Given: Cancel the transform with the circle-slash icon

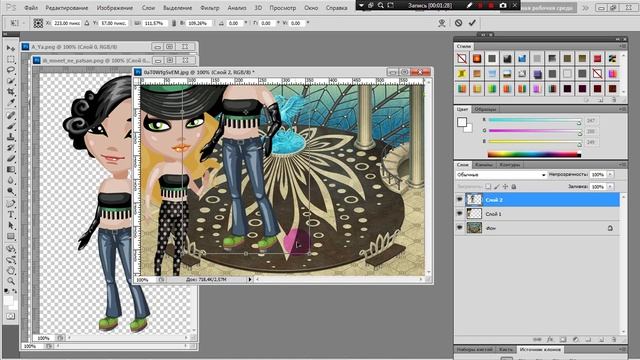Looking at the screenshot, I should coord(458,23).
